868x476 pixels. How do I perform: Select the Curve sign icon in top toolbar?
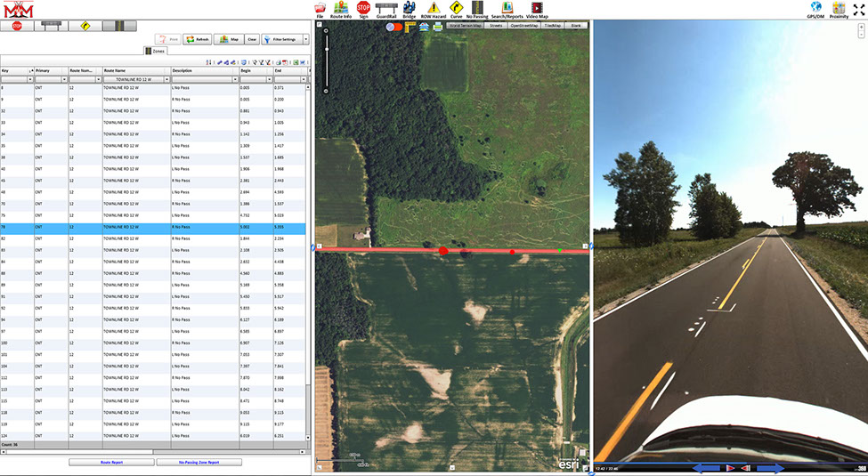(x=457, y=9)
